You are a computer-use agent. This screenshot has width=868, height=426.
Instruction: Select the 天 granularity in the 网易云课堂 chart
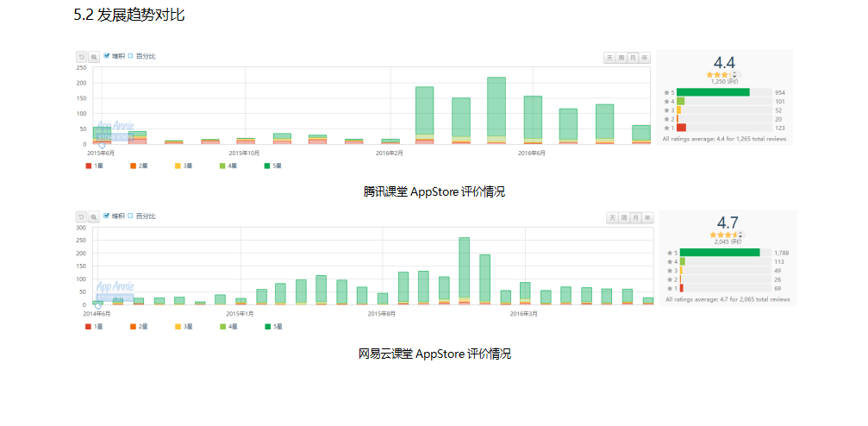tap(612, 217)
